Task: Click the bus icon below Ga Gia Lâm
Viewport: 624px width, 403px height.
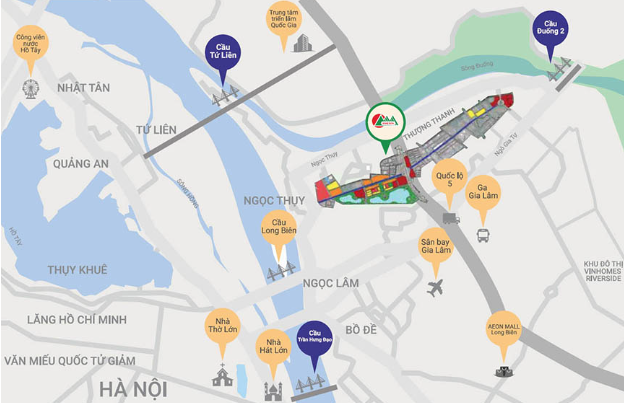Action: click(x=483, y=235)
